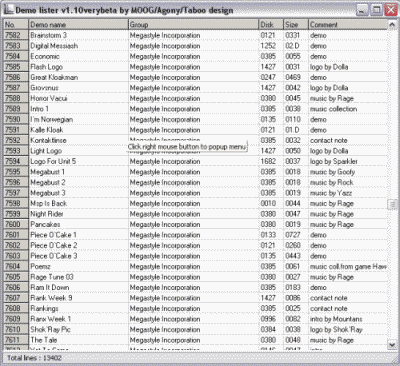Select the Rank Week 9 entry

tap(51, 298)
